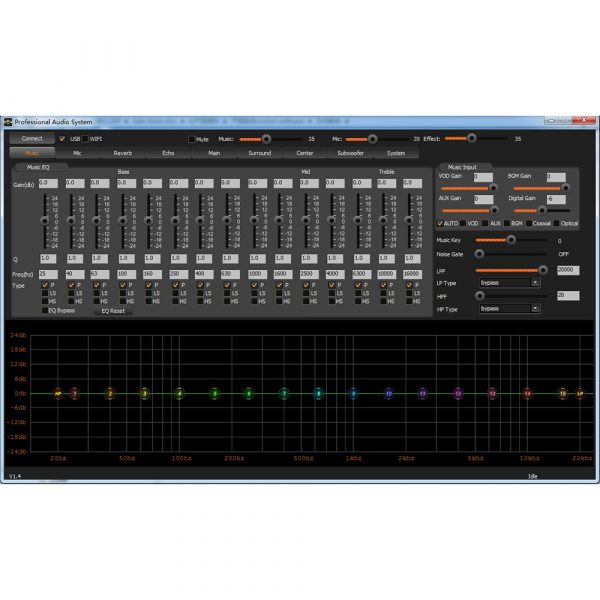Open the LP Type dropdown

(509, 283)
